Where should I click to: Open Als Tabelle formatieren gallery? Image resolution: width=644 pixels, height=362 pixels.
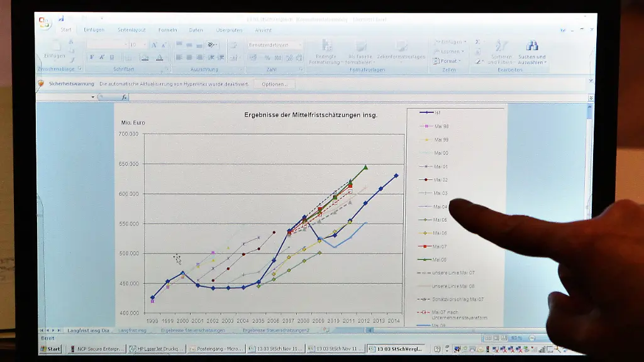(361, 46)
